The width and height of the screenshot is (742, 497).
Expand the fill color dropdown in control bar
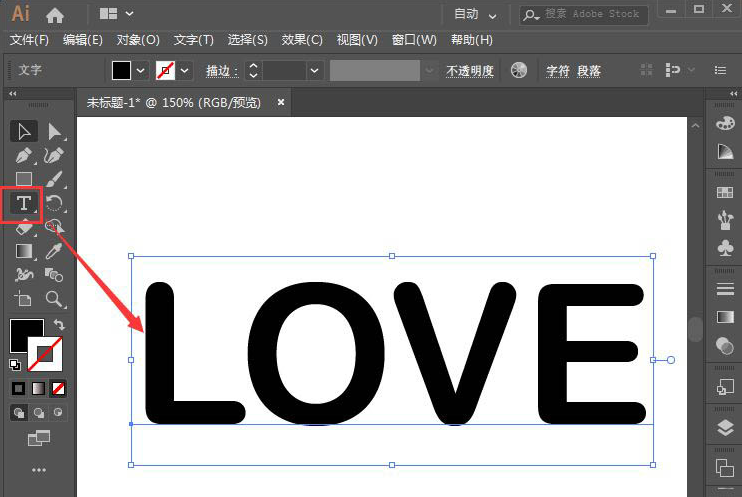tap(141, 71)
